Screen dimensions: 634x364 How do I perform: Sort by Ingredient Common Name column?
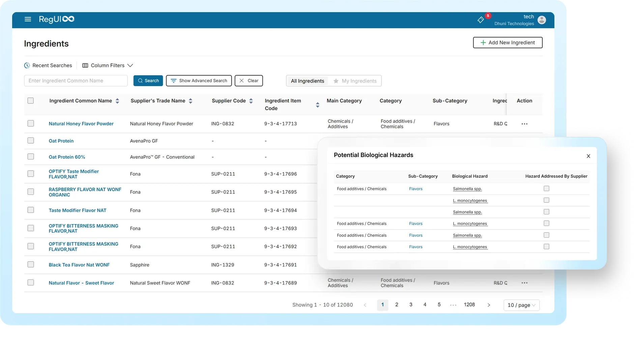[117, 101]
